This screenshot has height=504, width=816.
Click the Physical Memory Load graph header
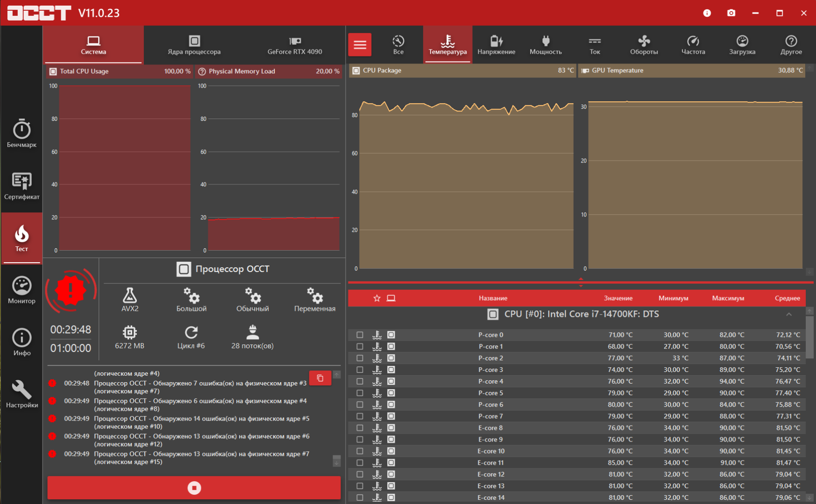coord(269,71)
